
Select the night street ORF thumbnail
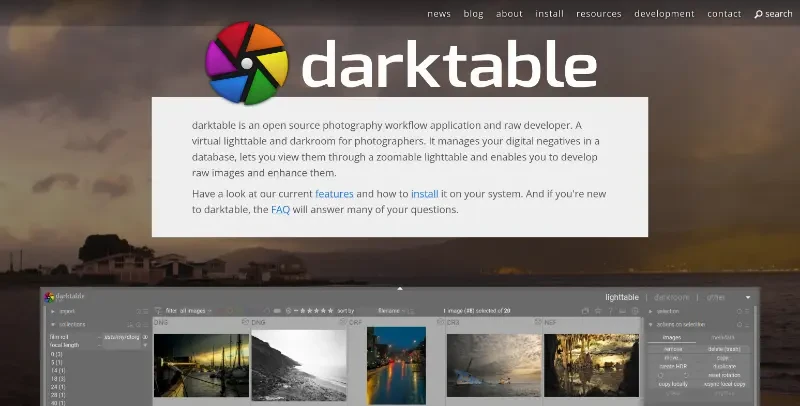396,366
